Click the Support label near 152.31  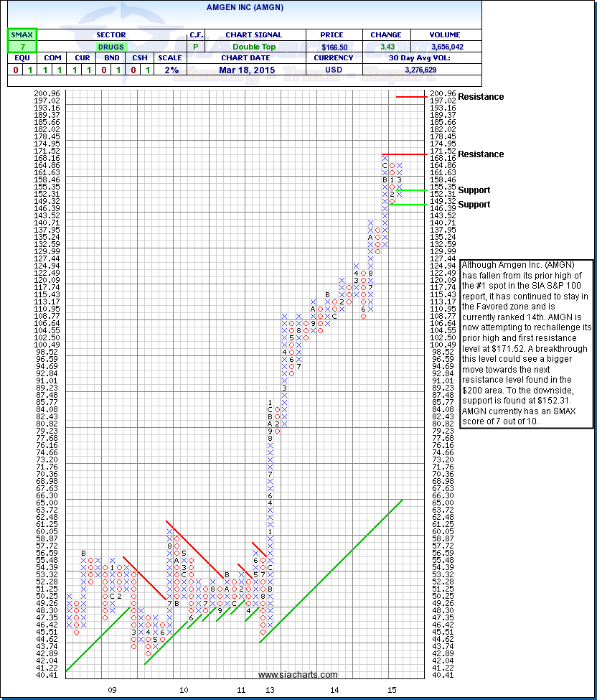[x=474, y=190]
